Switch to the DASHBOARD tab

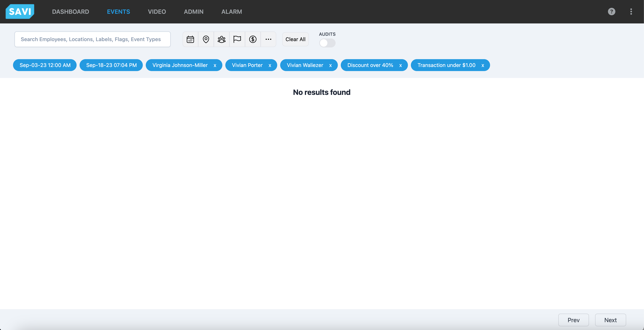click(x=70, y=12)
